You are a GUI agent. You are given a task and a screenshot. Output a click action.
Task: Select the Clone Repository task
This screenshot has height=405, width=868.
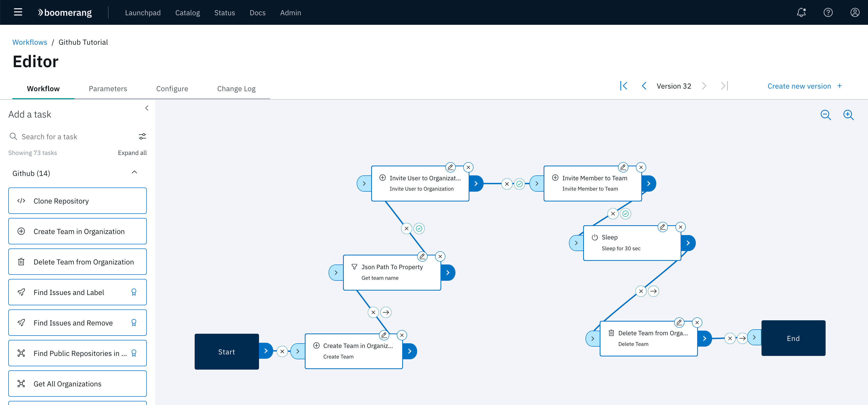(78, 201)
